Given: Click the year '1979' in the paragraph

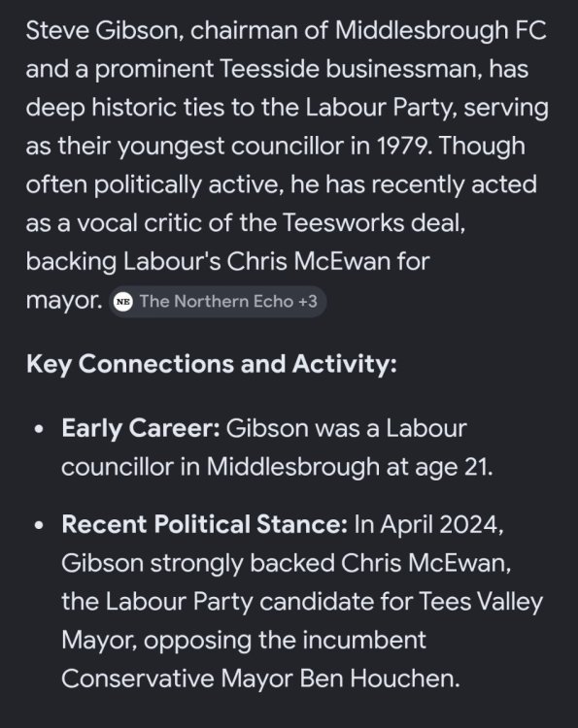Looking at the screenshot, I should pyautogui.click(x=401, y=146).
